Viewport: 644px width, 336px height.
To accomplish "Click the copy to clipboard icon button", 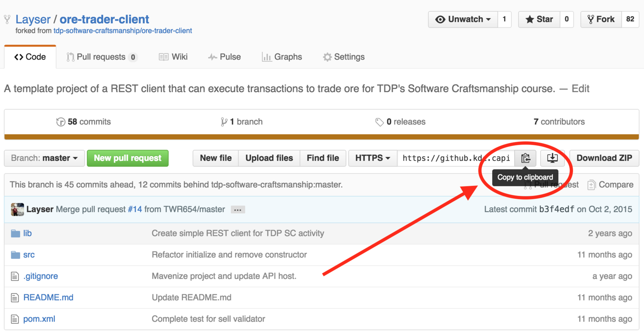I will pyautogui.click(x=525, y=158).
